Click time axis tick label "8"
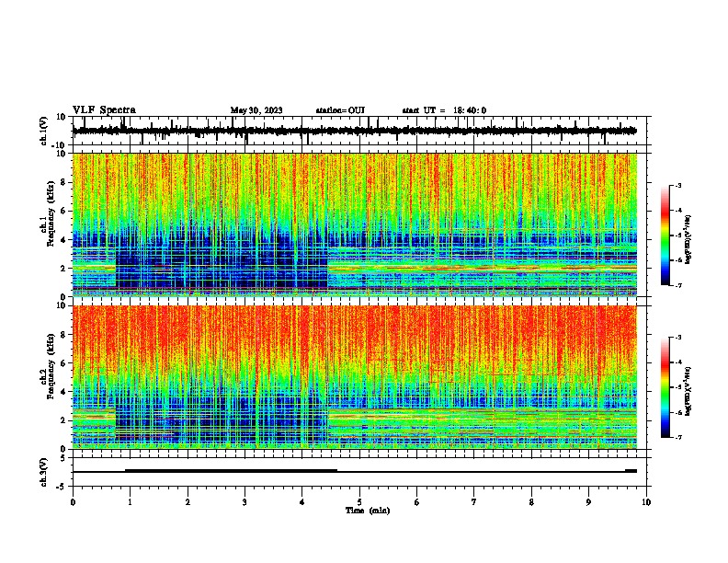 coord(531,502)
